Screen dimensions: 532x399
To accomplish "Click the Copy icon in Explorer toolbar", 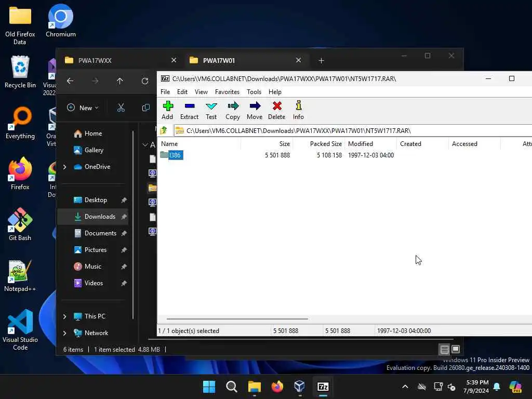I will pos(146,108).
